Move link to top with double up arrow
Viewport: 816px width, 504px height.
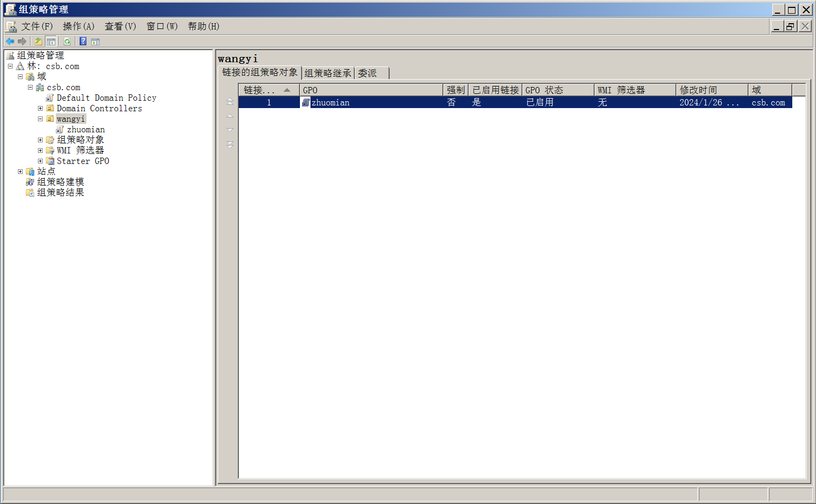click(x=230, y=101)
